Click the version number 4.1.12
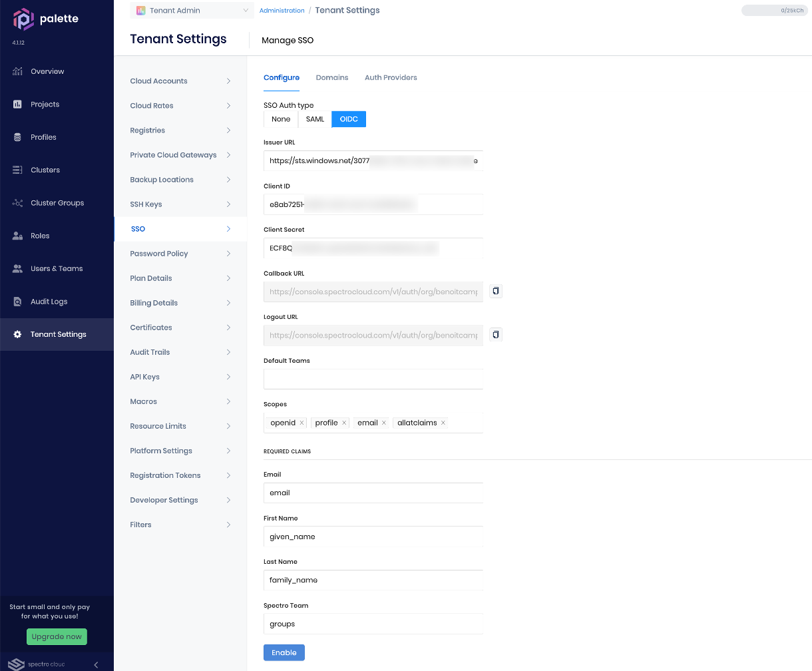812x671 pixels. (19, 43)
